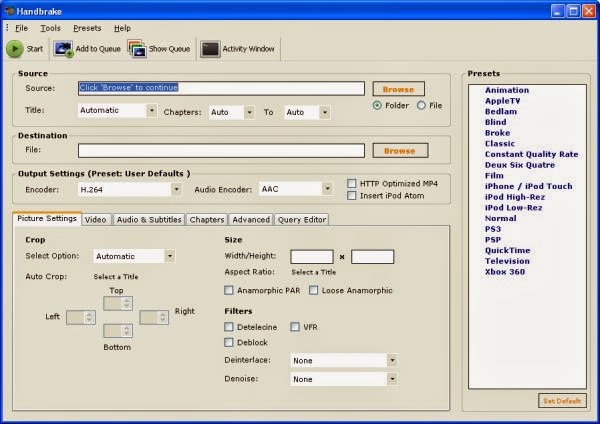Click the Width input field
Image resolution: width=600 pixels, height=424 pixels.
[312, 256]
